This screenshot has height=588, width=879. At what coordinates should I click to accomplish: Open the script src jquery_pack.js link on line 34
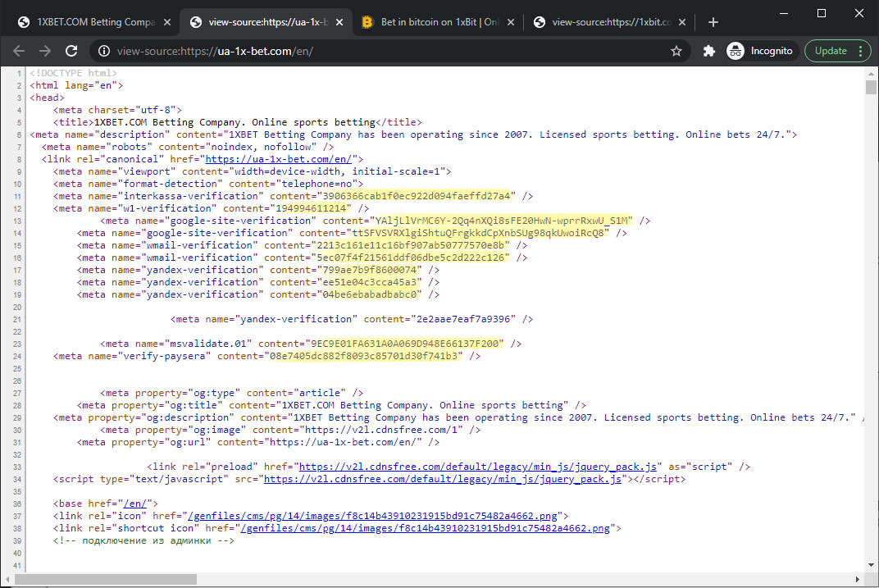442,479
